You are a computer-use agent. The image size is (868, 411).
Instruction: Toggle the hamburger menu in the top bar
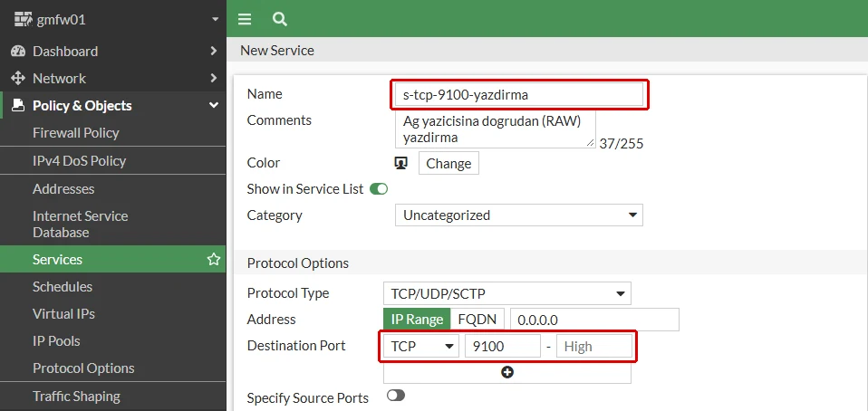point(245,19)
